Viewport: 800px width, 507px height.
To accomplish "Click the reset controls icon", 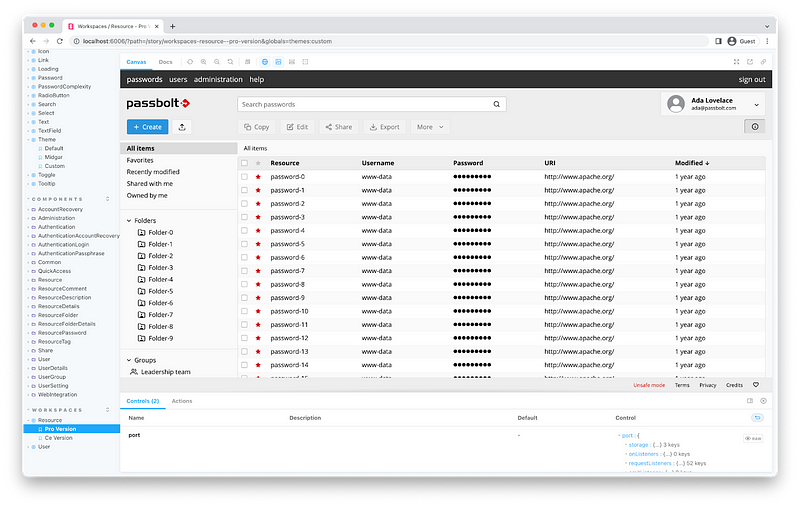I will 758,418.
